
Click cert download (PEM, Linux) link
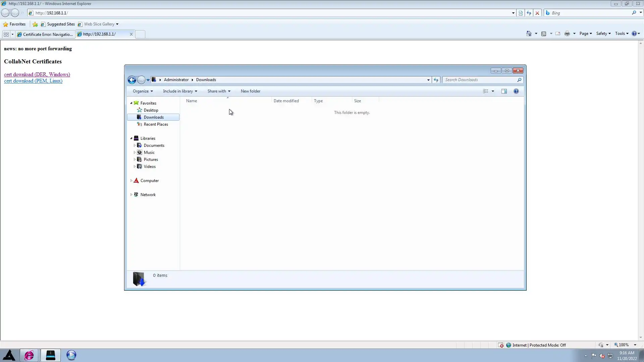pyautogui.click(x=33, y=81)
